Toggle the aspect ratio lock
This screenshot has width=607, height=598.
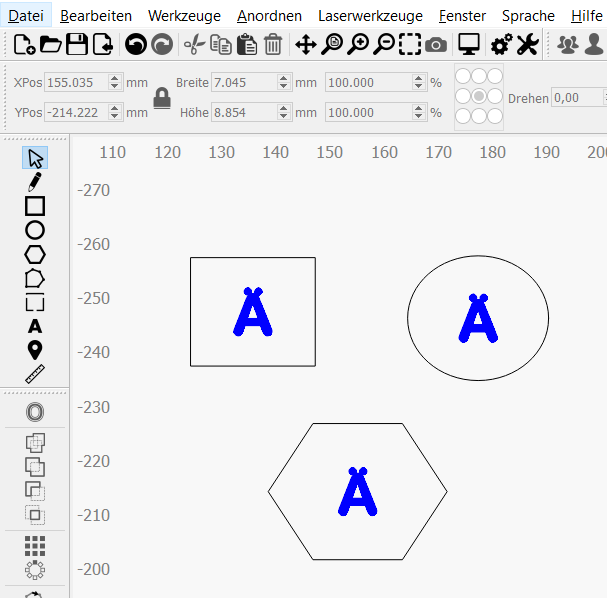161,98
